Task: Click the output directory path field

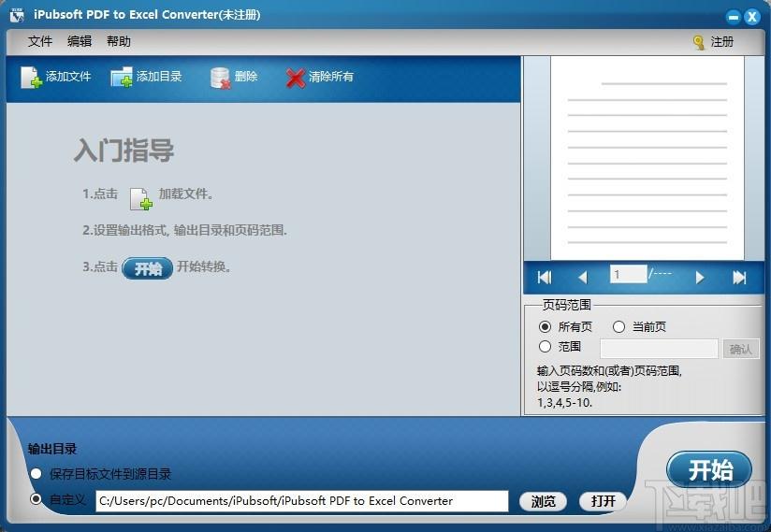Action: click(302, 501)
